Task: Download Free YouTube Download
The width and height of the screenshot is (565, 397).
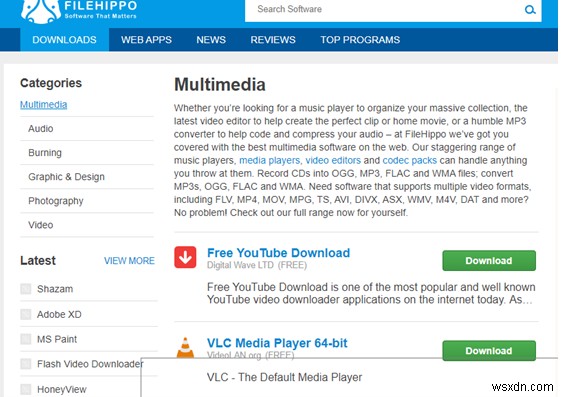Action: [x=489, y=260]
